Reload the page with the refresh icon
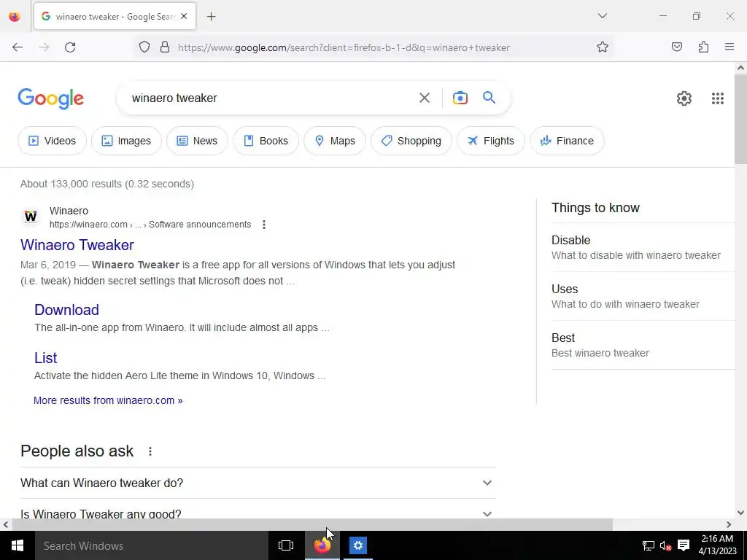The height and width of the screenshot is (560, 747). tap(70, 47)
